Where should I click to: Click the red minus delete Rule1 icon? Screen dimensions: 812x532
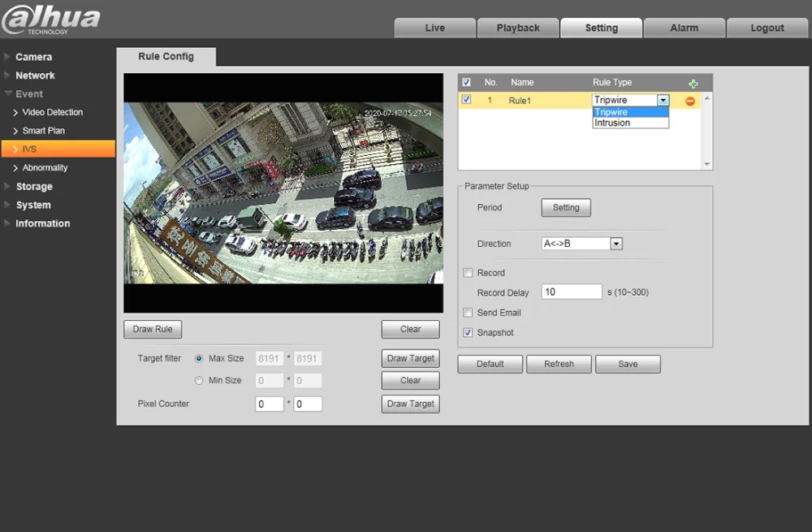[x=690, y=101]
